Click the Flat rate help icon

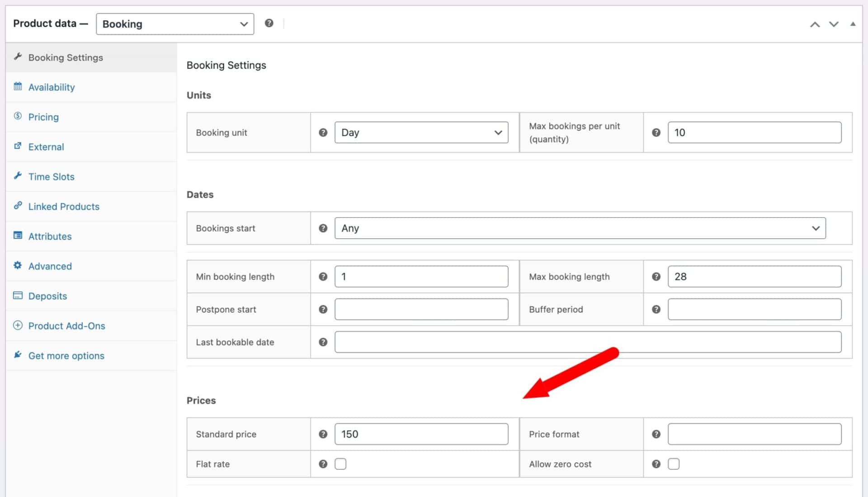click(x=323, y=464)
